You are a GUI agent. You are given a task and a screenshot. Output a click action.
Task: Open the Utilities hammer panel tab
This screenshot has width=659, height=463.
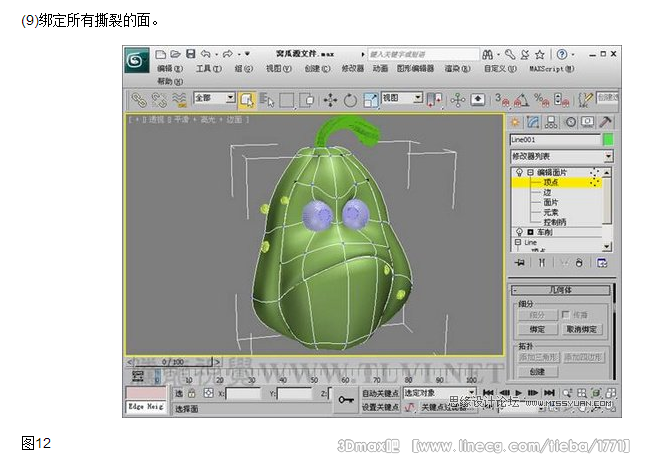pyautogui.click(x=605, y=122)
